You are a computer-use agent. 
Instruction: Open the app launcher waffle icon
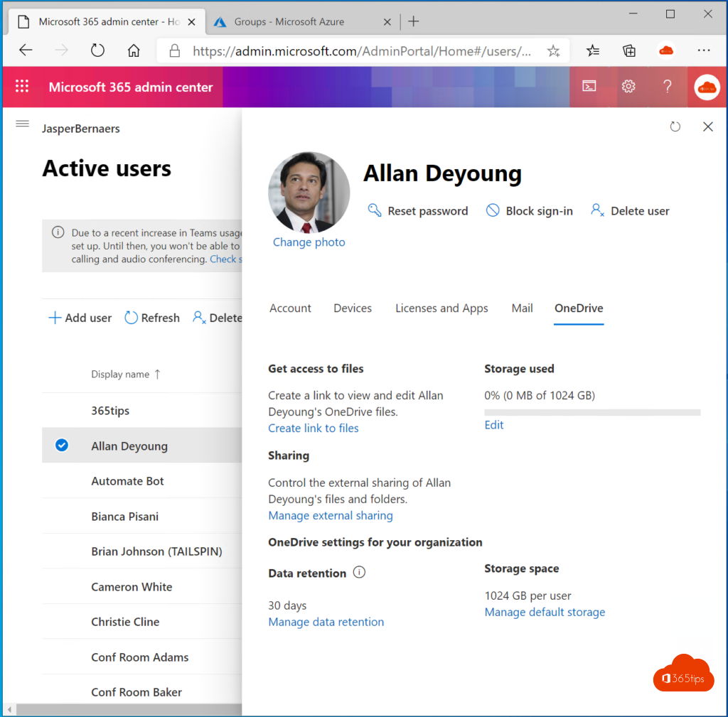22,87
